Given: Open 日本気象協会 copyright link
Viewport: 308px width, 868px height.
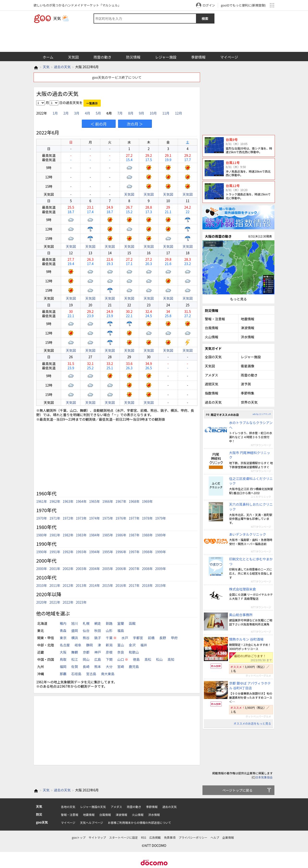Looking at the screenshot, I should [264, 777].
